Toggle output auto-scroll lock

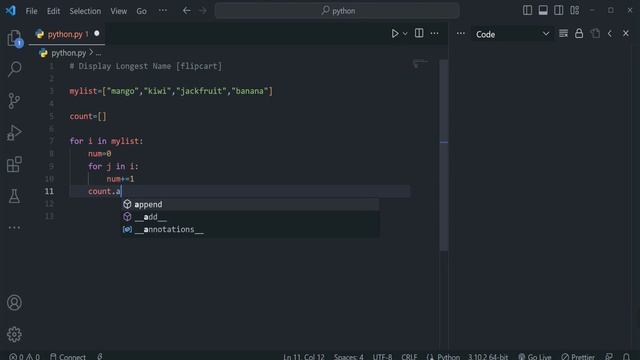pyautogui.click(x=579, y=33)
